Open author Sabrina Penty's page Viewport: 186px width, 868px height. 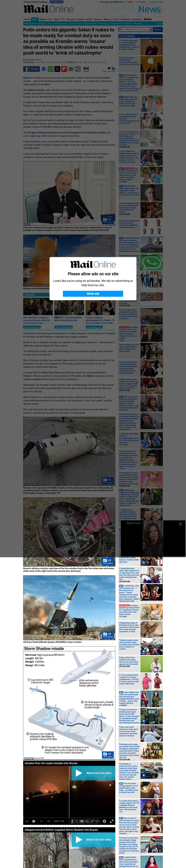click(x=34, y=60)
